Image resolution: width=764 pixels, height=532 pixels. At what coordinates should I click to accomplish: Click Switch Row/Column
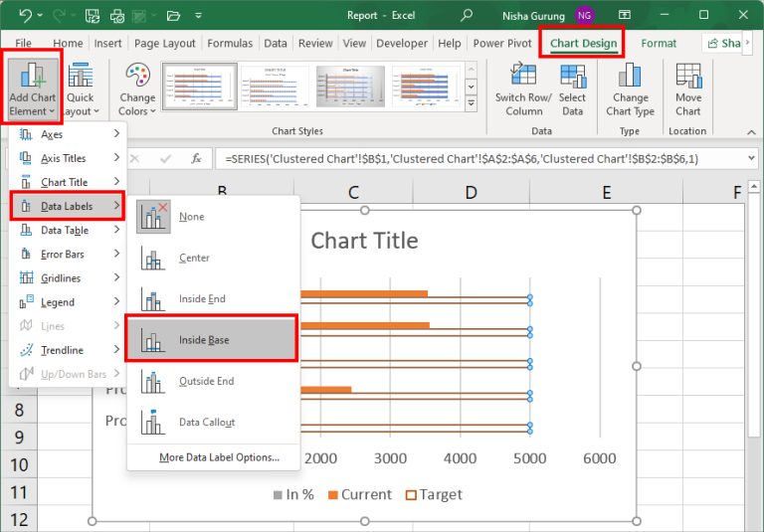524,89
